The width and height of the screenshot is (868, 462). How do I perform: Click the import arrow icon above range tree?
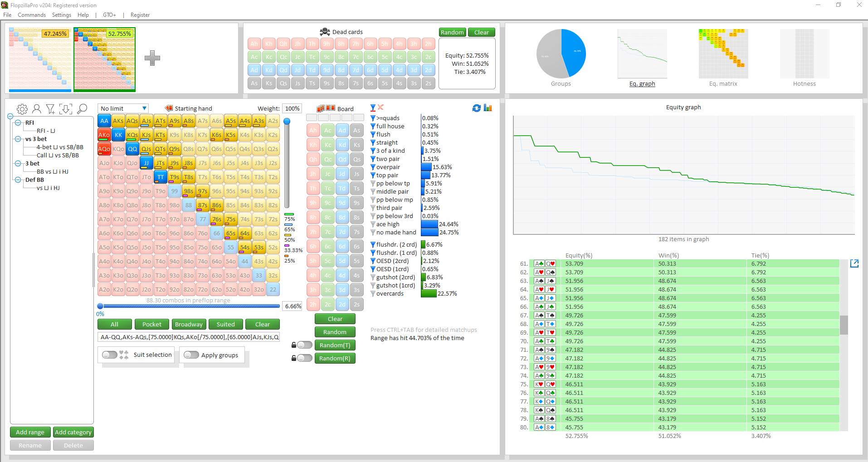coord(66,109)
